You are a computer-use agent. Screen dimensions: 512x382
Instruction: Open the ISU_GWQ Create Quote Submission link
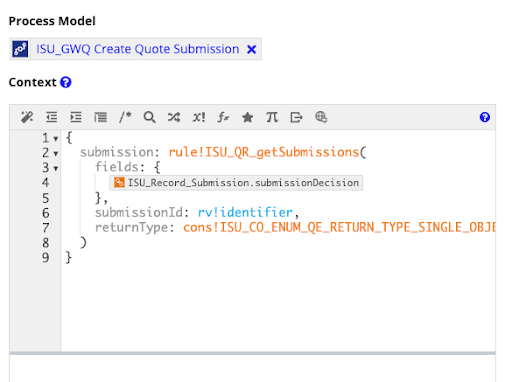pyautogui.click(x=138, y=49)
